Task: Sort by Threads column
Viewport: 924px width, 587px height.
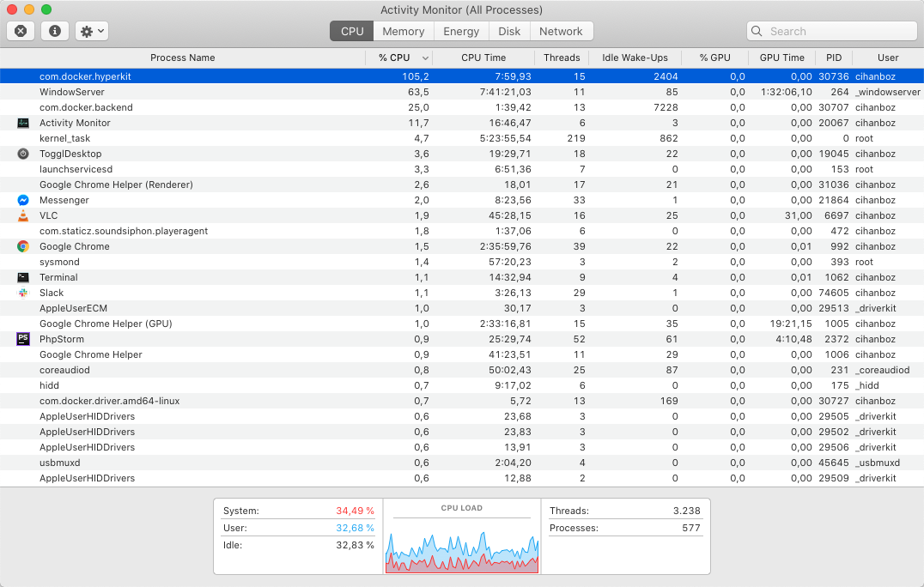Action: pyautogui.click(x=562, y=57)
